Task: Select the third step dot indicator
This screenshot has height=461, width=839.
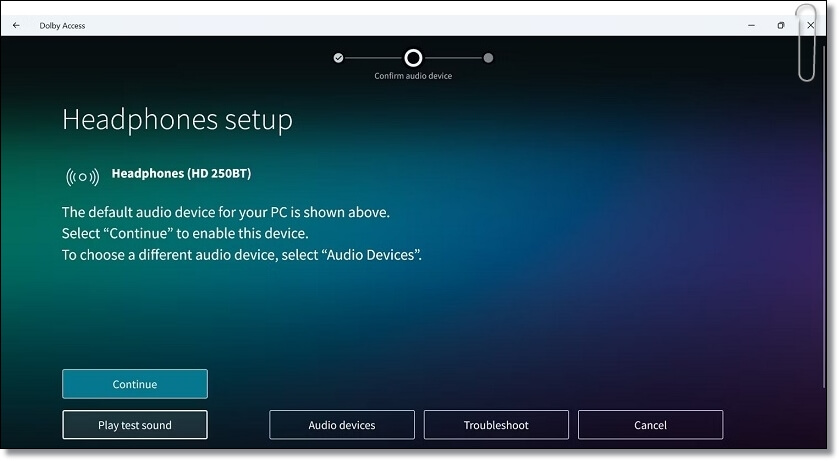Action: (x=488, y=58)
